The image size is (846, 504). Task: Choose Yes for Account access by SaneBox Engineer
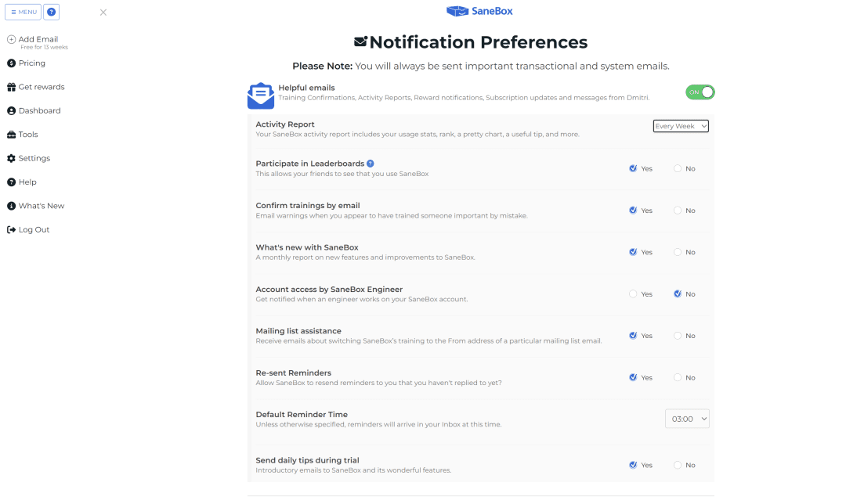pyautogui.click(x=632, y=293)
